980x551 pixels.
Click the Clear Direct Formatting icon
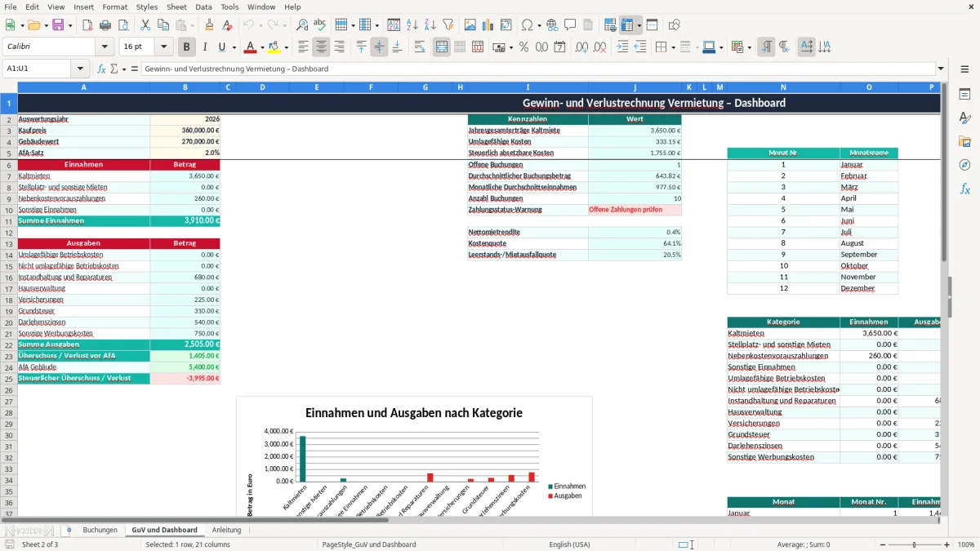227,25
